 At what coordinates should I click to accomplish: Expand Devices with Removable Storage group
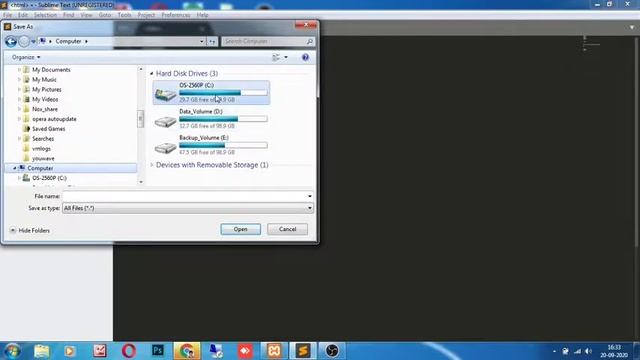pyautogui.click(x=151, y=165)
